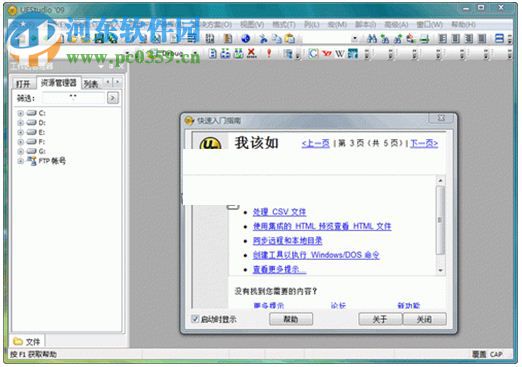The width and height of the screenshot is (522, 367).
Task: Click the dialog scrollbar up arrow
Action: point(440,181)
